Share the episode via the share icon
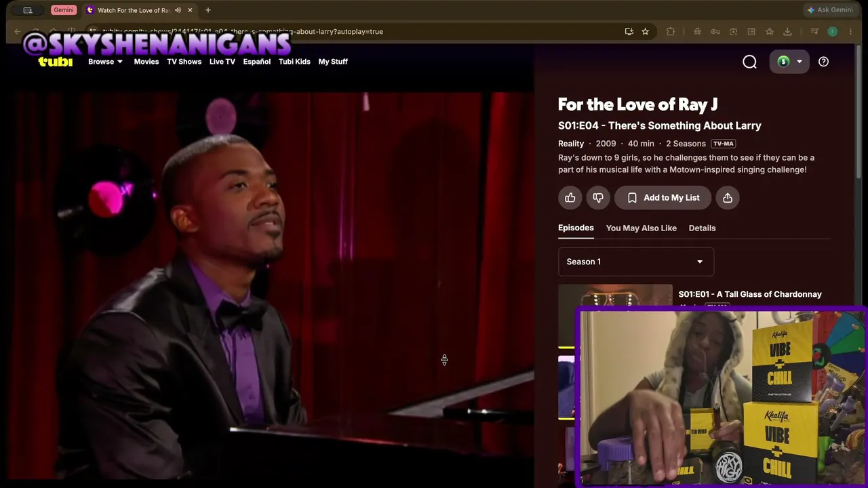 728,198
